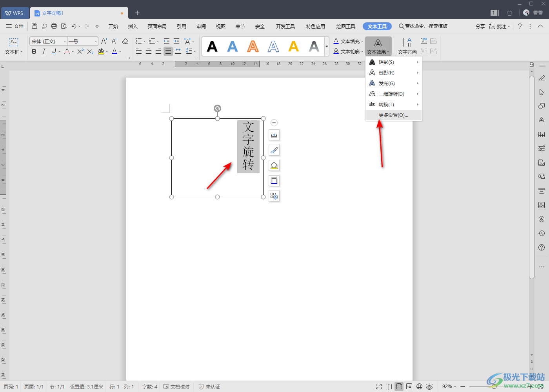Click the Increase Font Size icon
Image resolution: width=549 pixels, height=392 pixels.
coord(104,41)
